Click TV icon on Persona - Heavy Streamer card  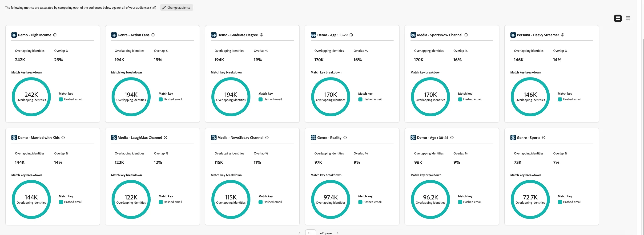pos(513,35)
